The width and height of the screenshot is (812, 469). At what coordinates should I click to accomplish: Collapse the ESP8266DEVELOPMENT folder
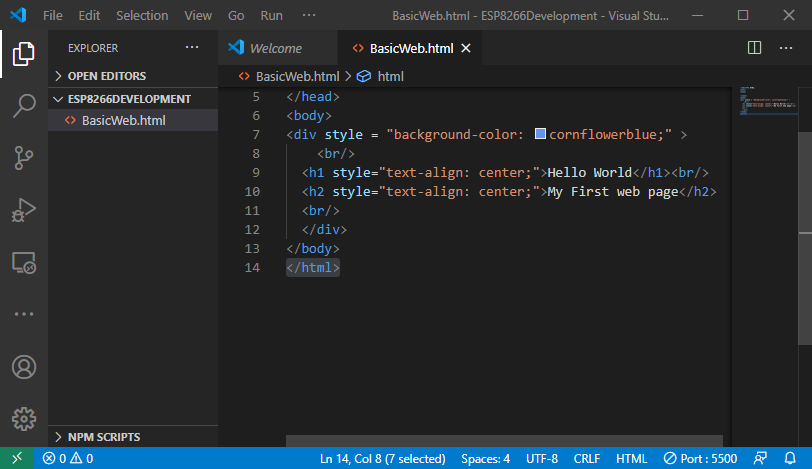128,99
